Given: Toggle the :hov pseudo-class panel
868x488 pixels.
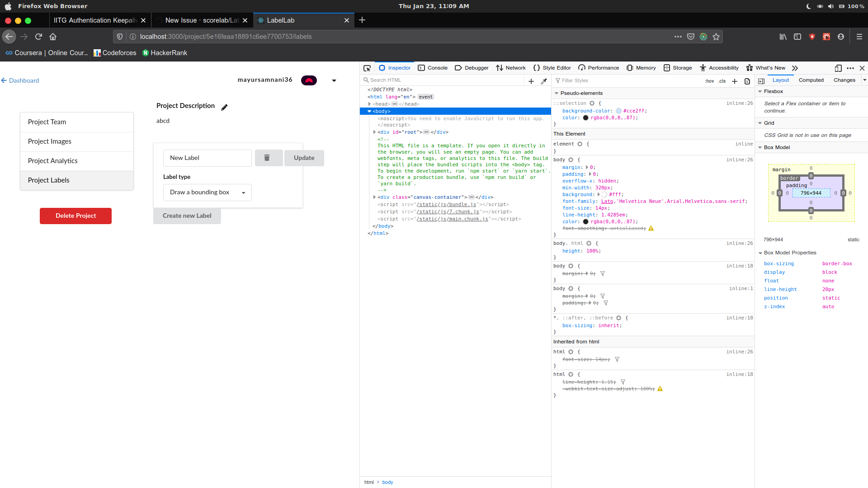Looking at the screenshot, I should click(709, 81).
